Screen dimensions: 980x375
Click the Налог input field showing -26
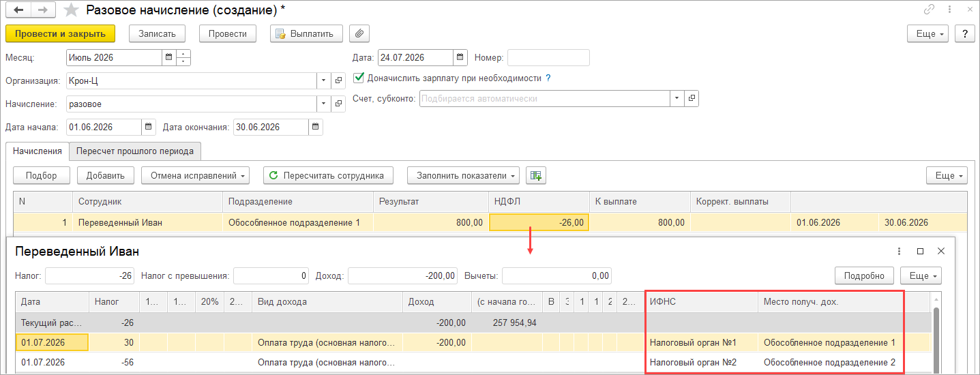click(x=89, y=275)
